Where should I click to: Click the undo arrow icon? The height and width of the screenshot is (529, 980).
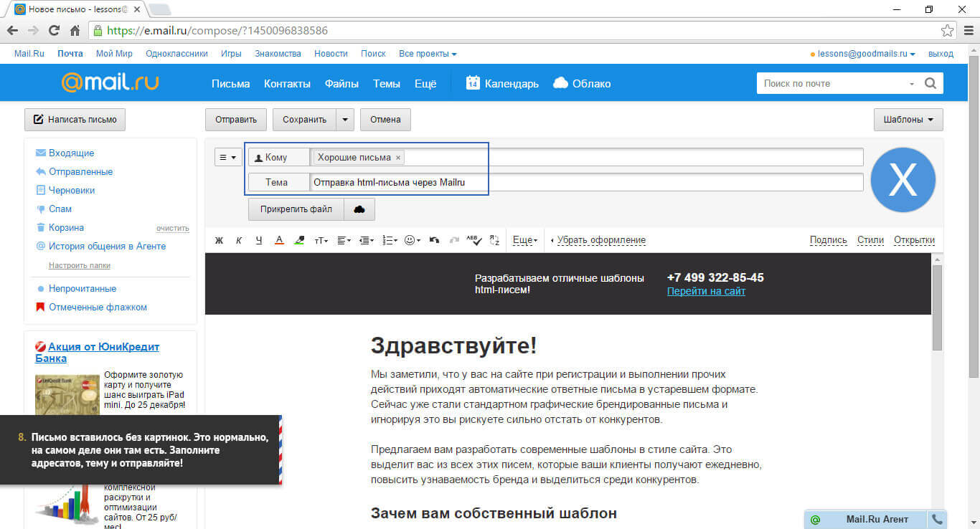pos(434,241)
